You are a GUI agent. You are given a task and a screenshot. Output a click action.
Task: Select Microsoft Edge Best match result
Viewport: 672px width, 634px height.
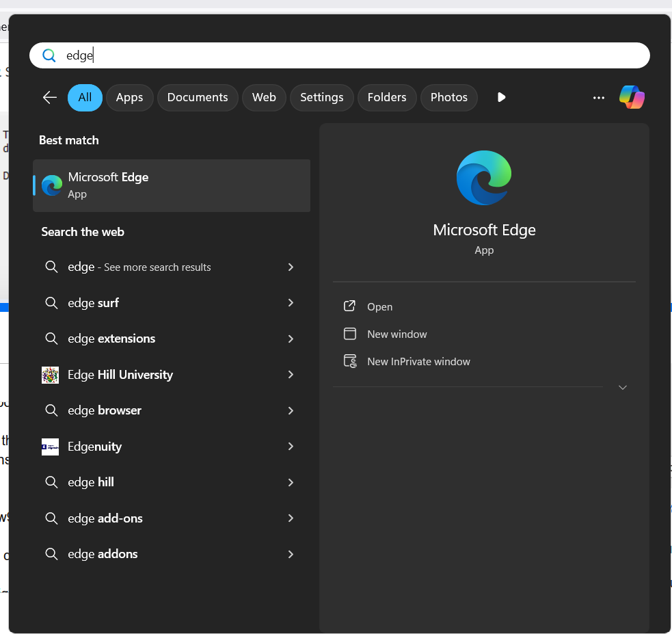click(172, 185)
